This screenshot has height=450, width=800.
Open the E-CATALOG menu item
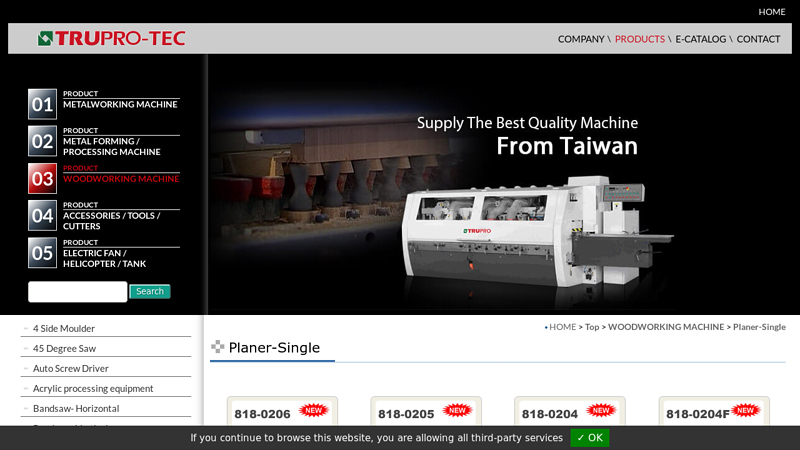700,39
